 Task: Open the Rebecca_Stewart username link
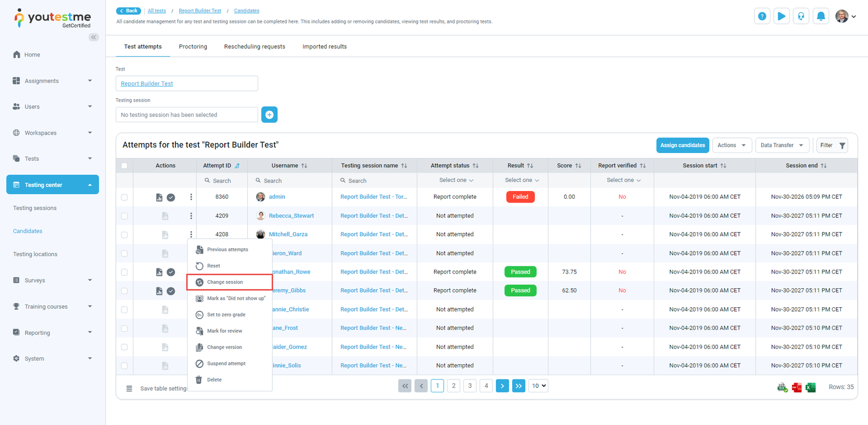pos(291,216)
